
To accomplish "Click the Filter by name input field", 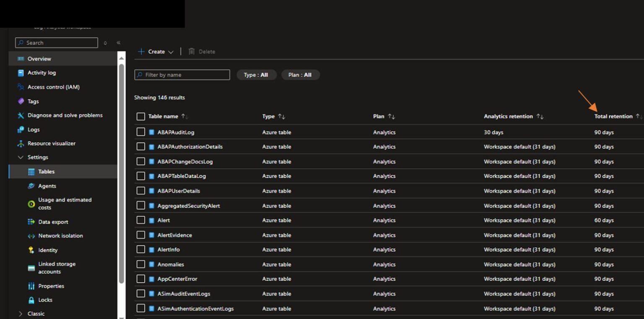I will [x=182, y=74].
